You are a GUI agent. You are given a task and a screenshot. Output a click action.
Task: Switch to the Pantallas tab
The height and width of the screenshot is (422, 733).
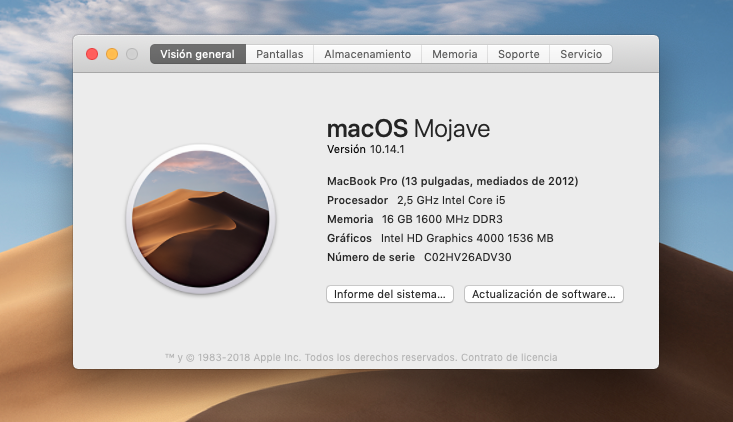tap(280, 54)
